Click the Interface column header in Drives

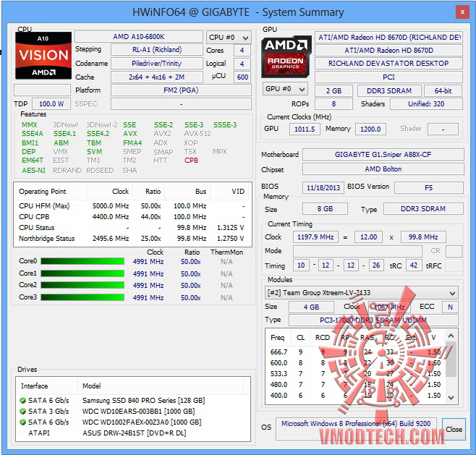[x=47, y=386]
